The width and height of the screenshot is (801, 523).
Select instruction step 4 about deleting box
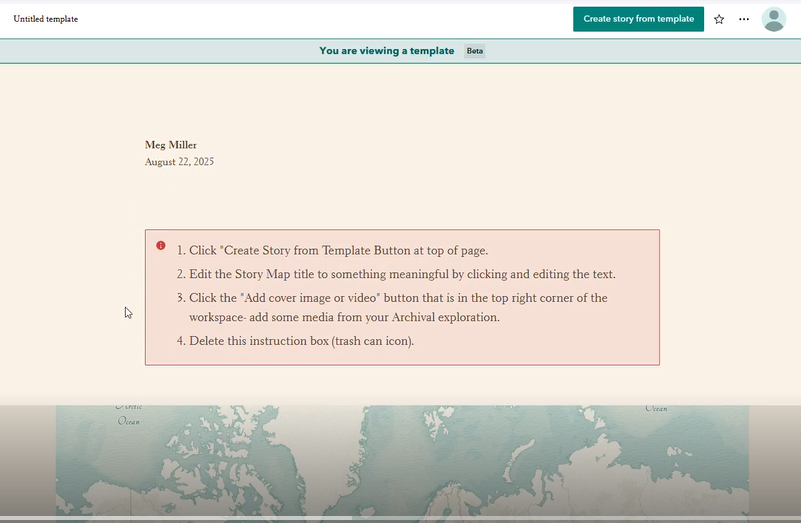(301, 341)
